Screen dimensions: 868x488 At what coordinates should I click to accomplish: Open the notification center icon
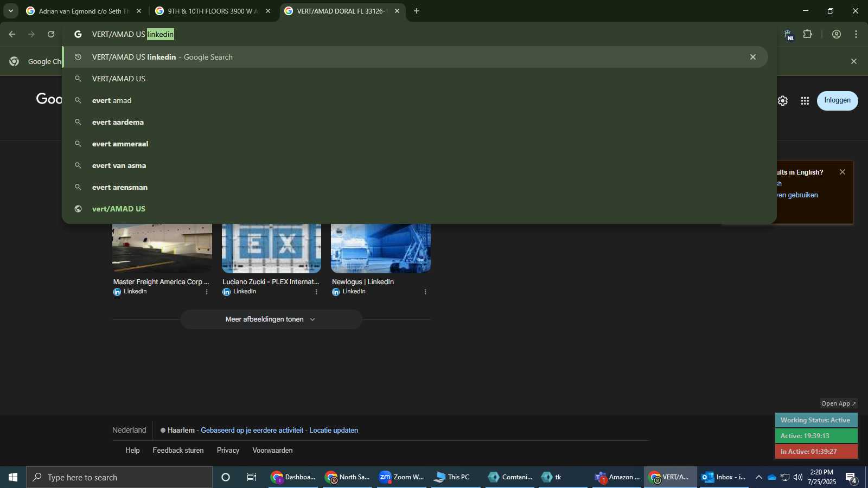coord(851,478)
